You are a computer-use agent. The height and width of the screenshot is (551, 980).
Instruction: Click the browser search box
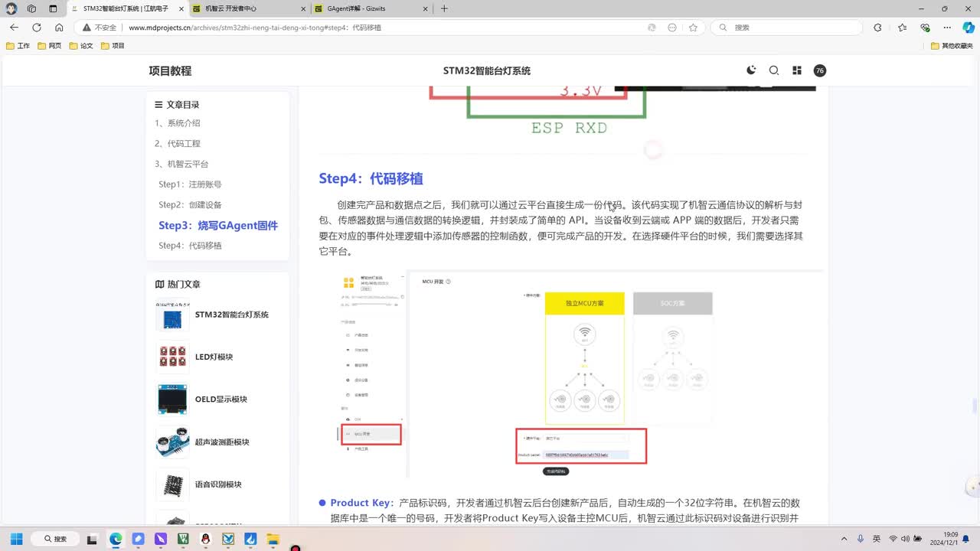(787, 28)
